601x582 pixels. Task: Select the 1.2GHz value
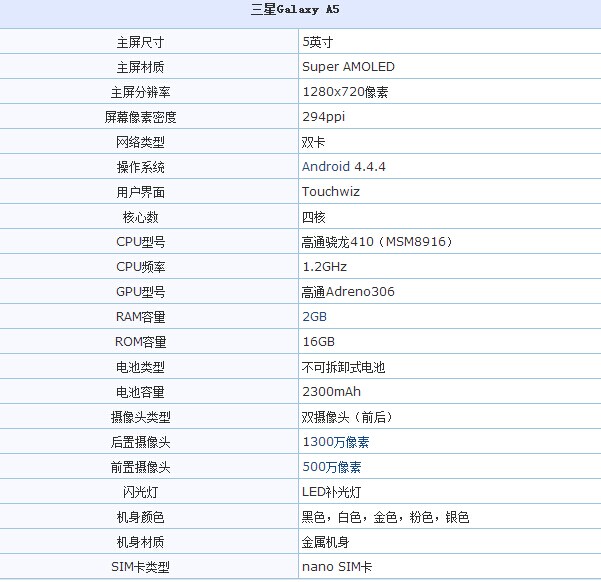[x=324, y=267]
